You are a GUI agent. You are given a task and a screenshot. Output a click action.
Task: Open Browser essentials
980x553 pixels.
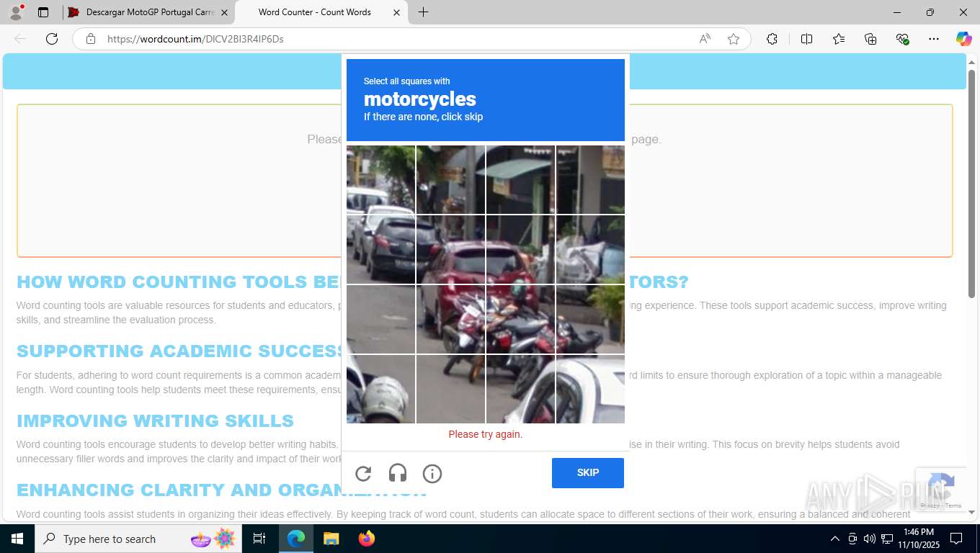click(x=902, y=39)
